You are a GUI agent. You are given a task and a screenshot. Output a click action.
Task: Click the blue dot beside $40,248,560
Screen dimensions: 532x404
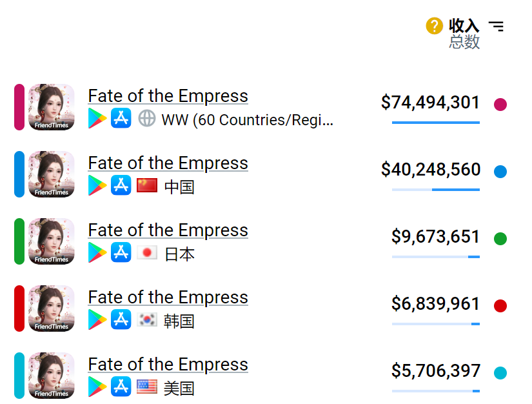(x=500, y=171)
